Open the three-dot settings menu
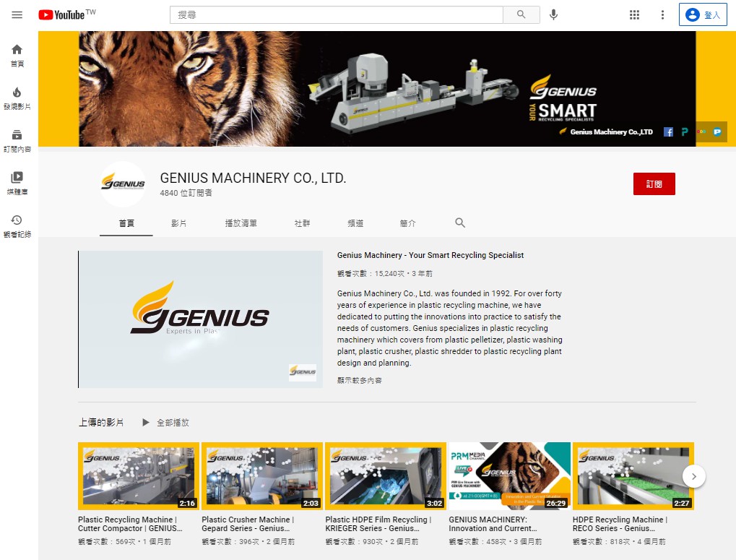The image size is (736, 560). point(663,15)
